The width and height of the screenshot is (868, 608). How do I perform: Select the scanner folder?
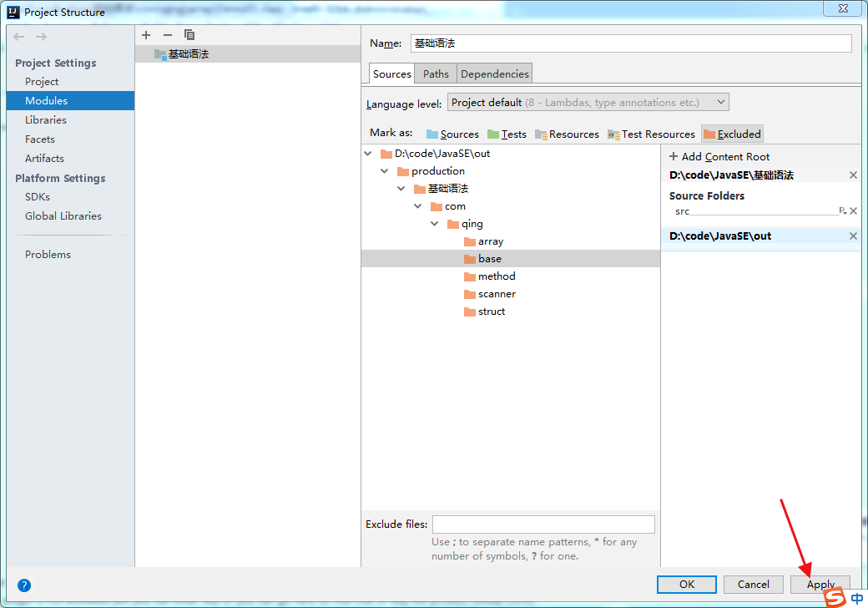tap(497, 294)
